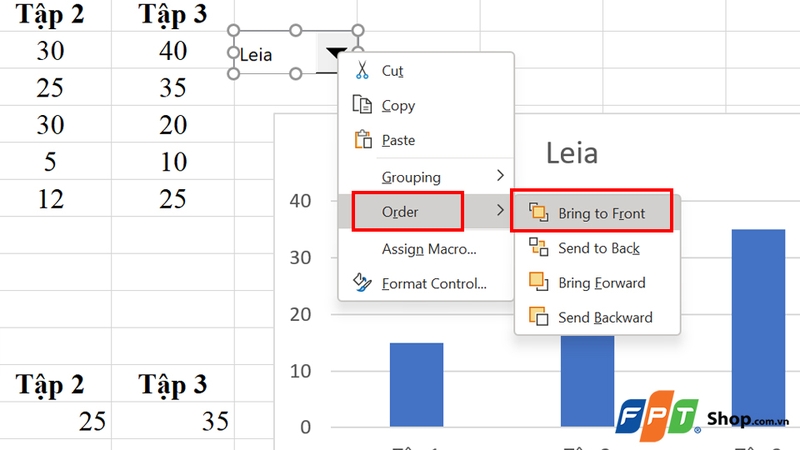Click the bottom Tập 3 header cell
Image resolution: width=800 pixels, height=450 pixels.
pyautogui.click(x=173, y=384)
